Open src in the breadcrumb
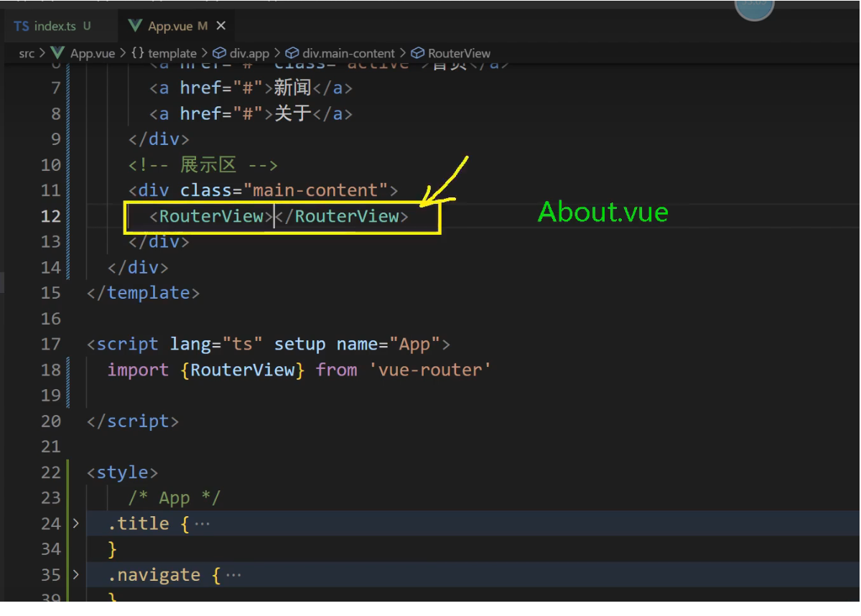Image resolution: width=861 pixels, height=616 pixels. [x=27, y=53]
